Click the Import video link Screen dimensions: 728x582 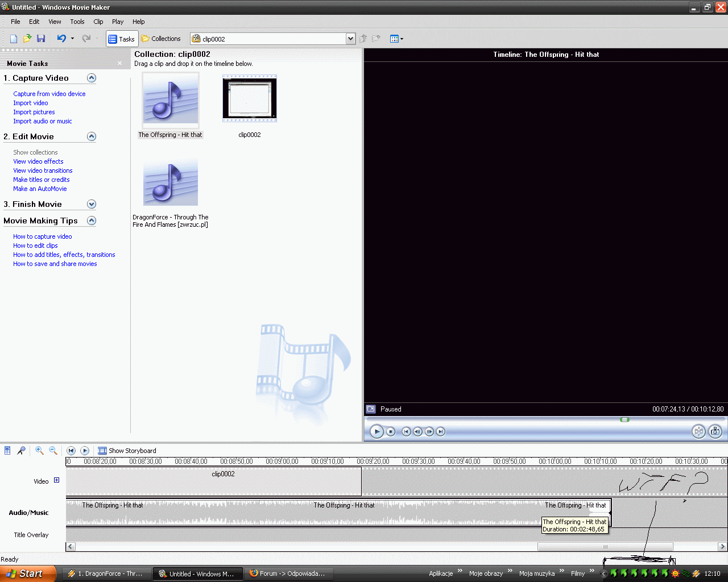(31, 103)
